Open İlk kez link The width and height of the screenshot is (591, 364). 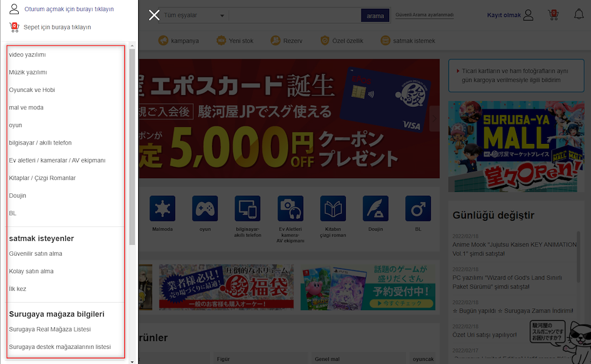tap(18, 289)
